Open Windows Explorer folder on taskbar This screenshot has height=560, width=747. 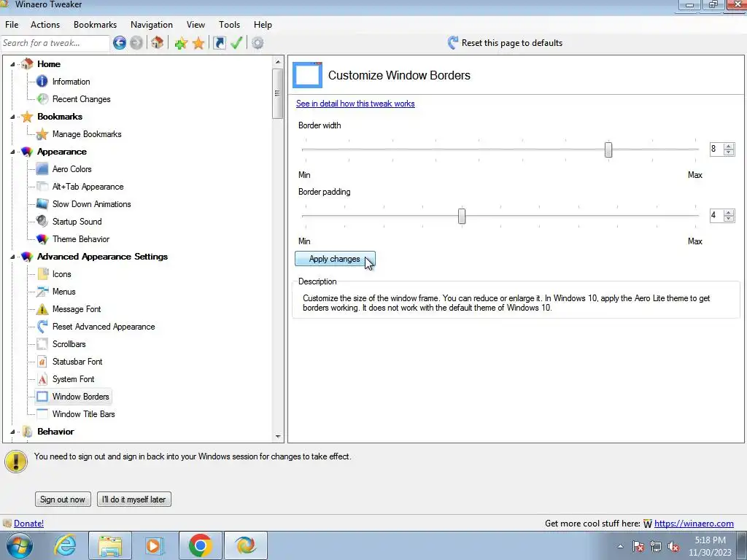pos(110,545)
